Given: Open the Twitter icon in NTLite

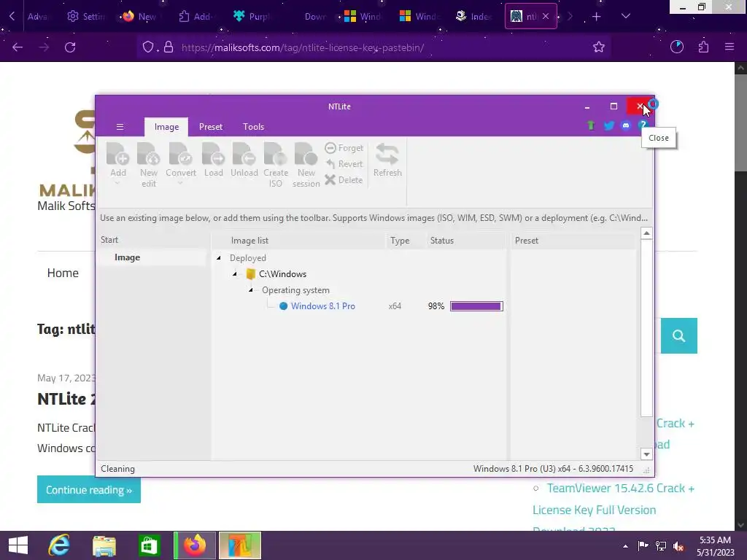Looking at the screenshot, I should [x=608, y=125].
